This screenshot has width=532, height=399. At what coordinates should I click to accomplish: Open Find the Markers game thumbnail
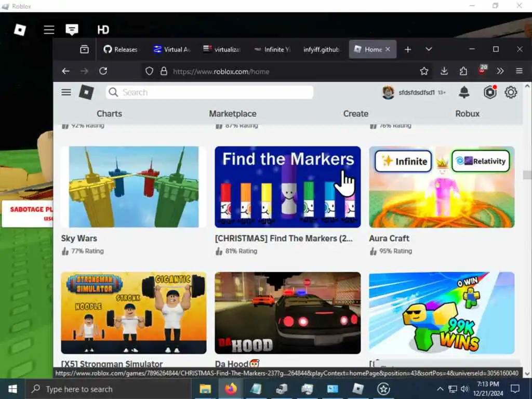tap(288, 187)
